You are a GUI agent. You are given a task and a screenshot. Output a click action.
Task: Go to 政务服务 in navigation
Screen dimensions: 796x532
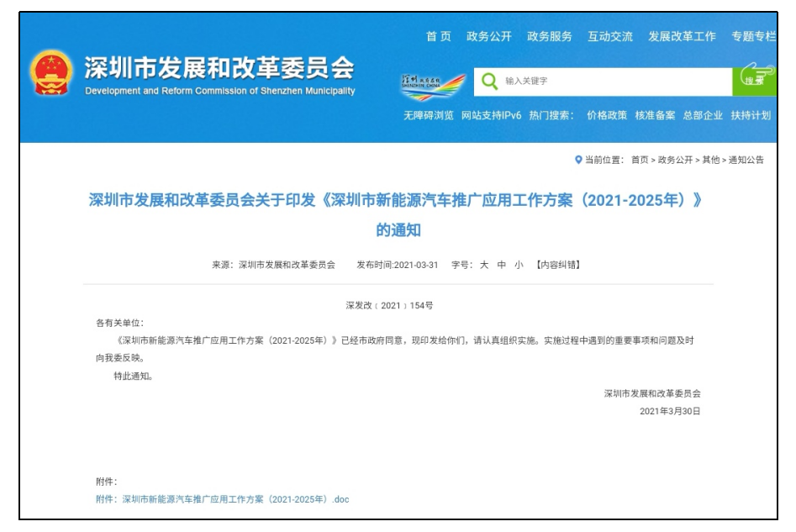(x=549, y=36)
